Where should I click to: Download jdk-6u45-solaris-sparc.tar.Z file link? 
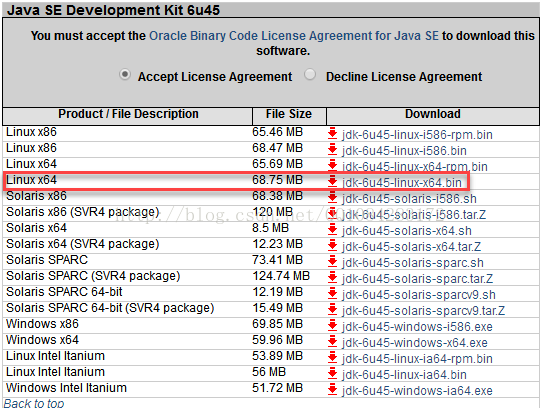click(417, 279)
